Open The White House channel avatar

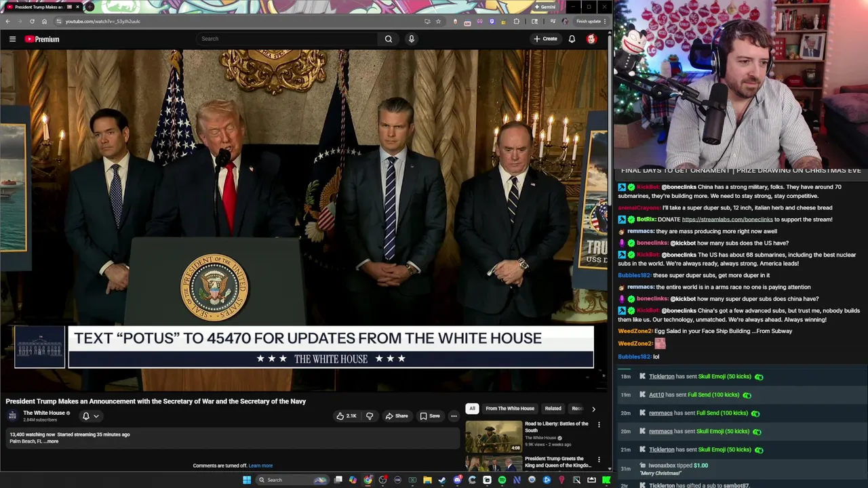12,415
